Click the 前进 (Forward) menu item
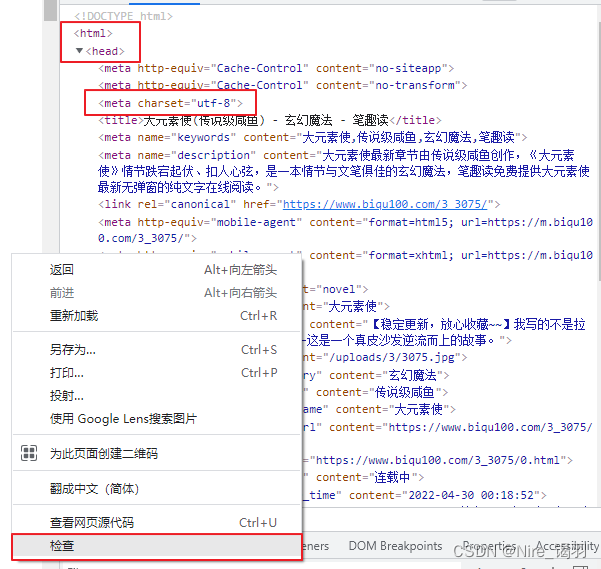Viewport: 601px width, 569px height. click(x=156, y=293)
